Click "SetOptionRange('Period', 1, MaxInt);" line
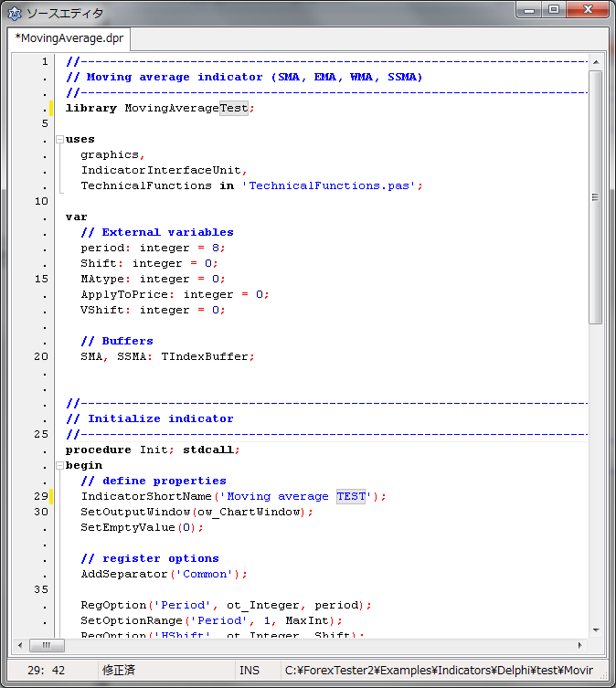 pos(212,620)
